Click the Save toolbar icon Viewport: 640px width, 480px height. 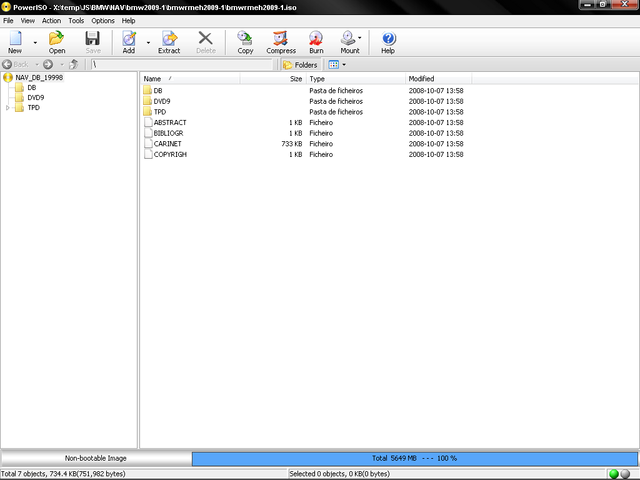click(x=93, y=42)
